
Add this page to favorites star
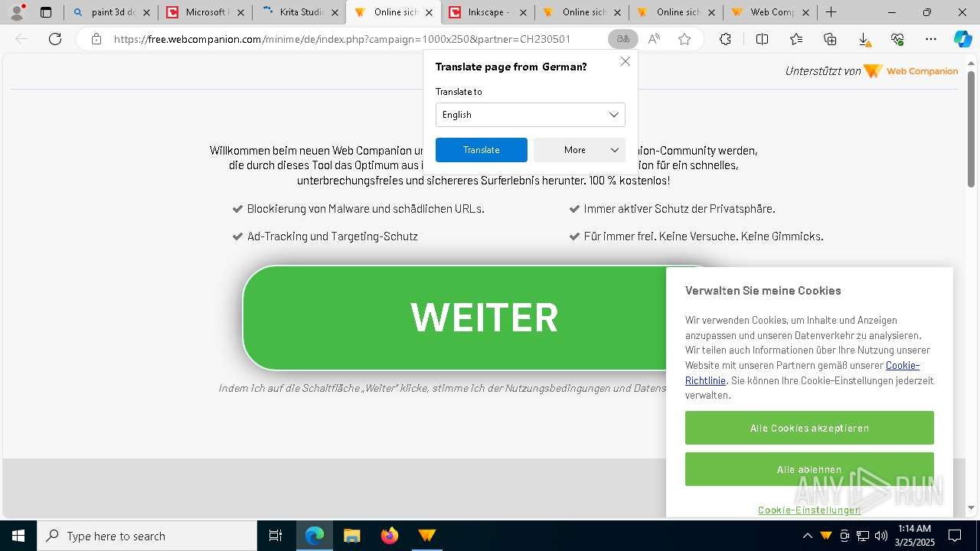point(684,39)
